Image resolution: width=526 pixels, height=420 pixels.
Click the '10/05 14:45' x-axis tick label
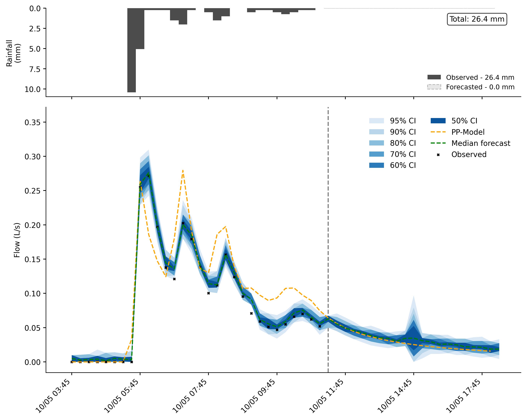395,396
